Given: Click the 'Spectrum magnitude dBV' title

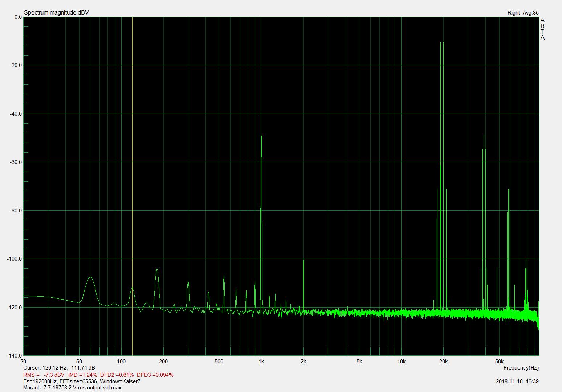Looking at the screenshot, I should point(56,13).
